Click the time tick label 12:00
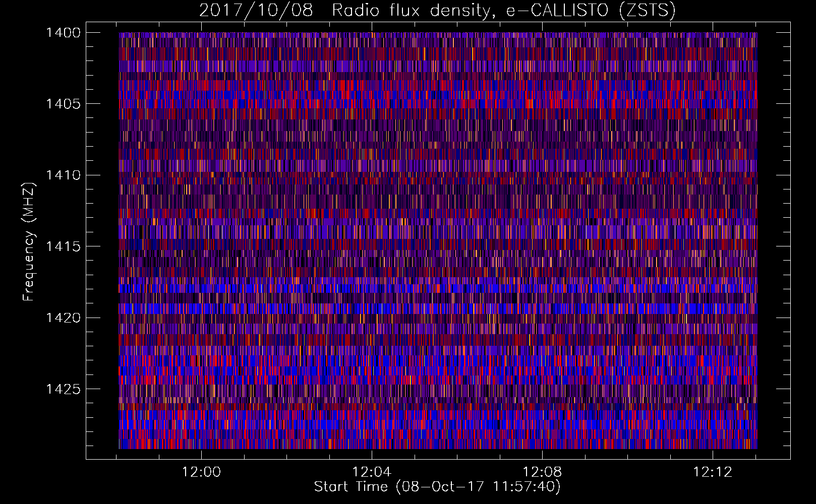Screen dimensions: 816x504 click(x=202, y=472)
